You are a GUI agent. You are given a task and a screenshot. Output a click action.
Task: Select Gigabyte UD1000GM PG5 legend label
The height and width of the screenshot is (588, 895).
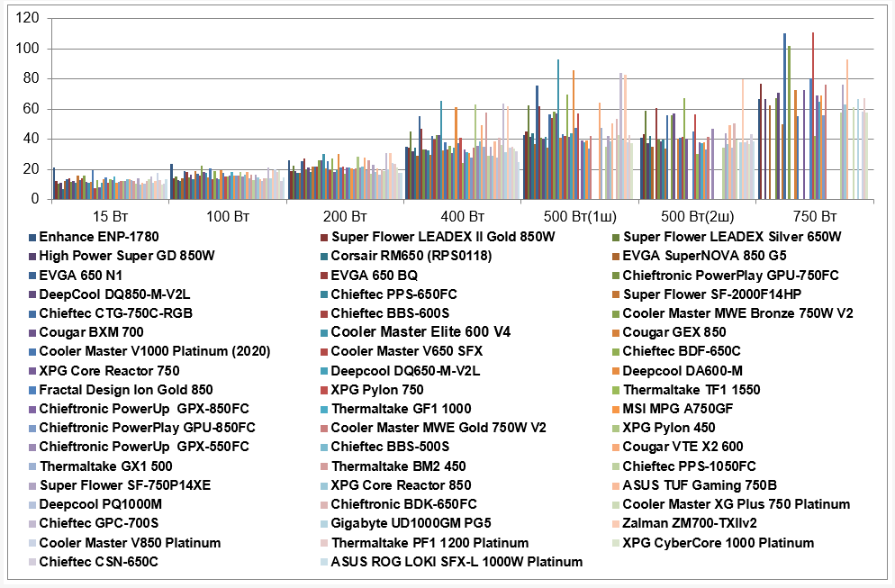coord(411,523)
